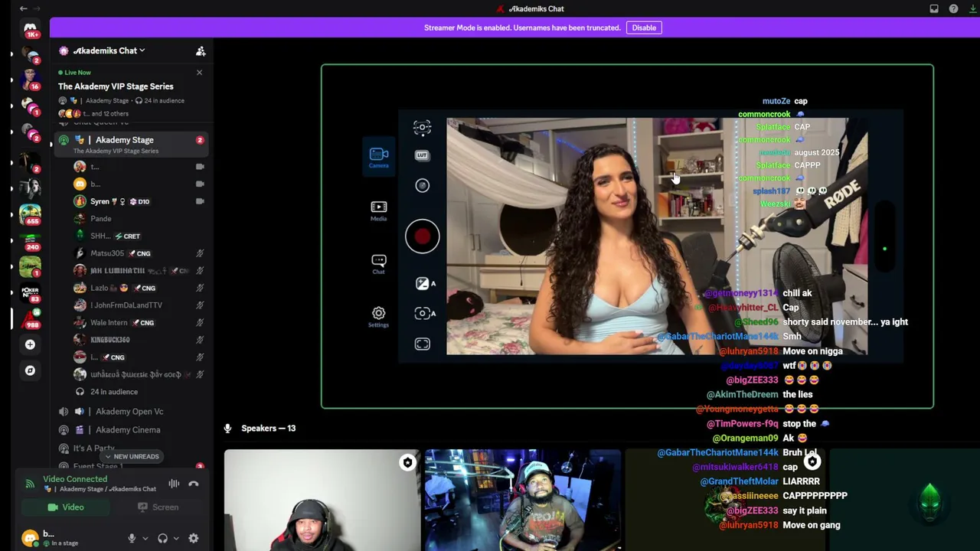Click the focus target icon above LUT
980x551 pixels.
(422, 127)
